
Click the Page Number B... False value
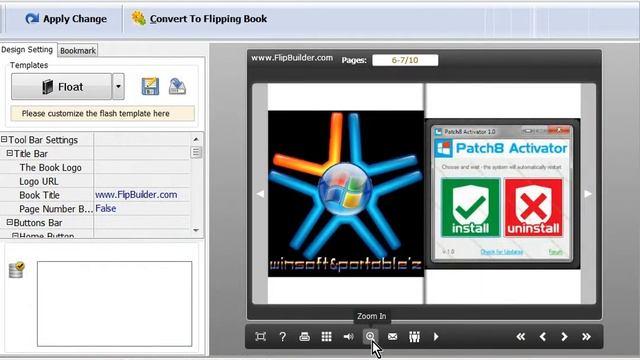coord(106,209)
